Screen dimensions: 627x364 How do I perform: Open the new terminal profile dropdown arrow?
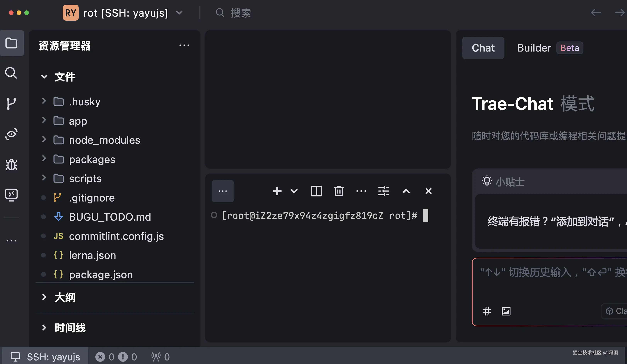pos(294,191)
